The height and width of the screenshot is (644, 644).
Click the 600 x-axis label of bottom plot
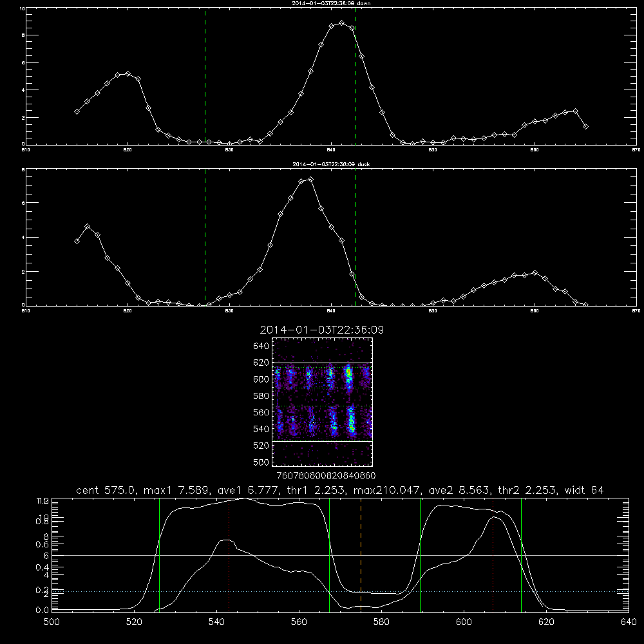pyautogui.click(x=464, y=622)
